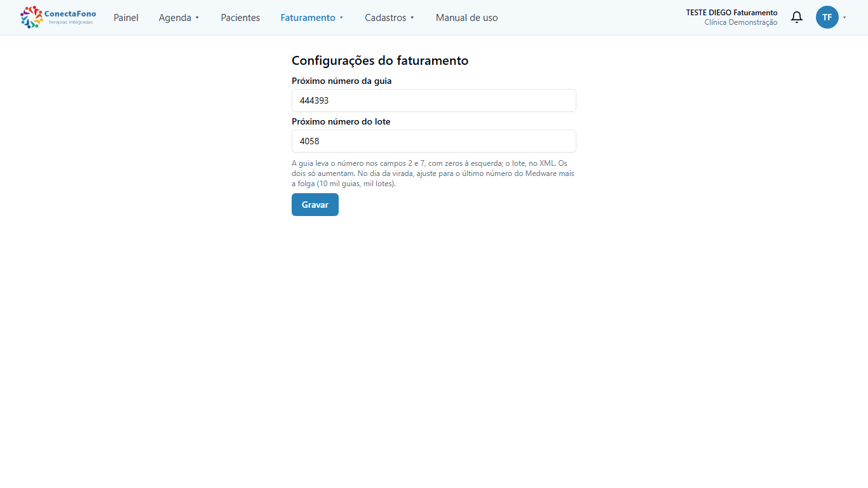Click the Gravar button
This screenshot has width=868, height=488.
315,205
